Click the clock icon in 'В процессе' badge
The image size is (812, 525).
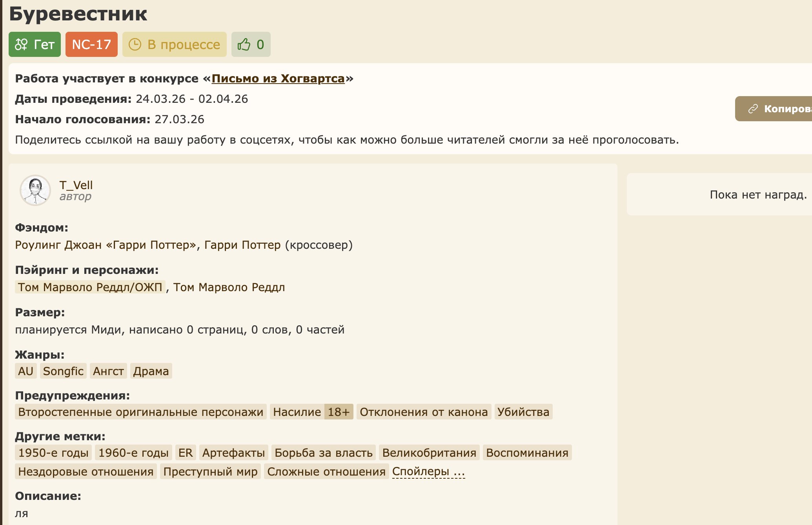(x=135, y=44)
